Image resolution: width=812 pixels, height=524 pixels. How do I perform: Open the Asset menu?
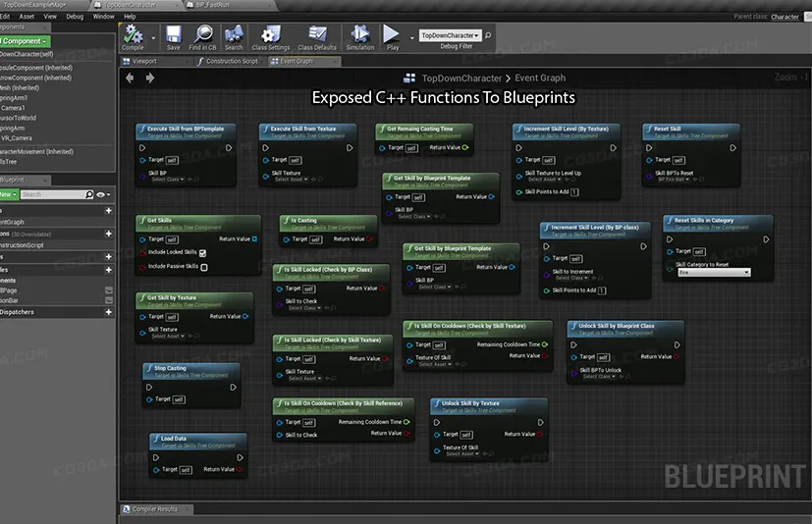click(x=27, y=17)
